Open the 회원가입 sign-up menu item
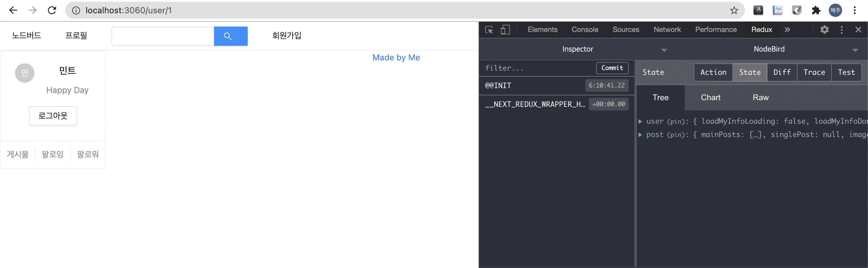This screenshot has width=868, height=268. tap(287, 35)
